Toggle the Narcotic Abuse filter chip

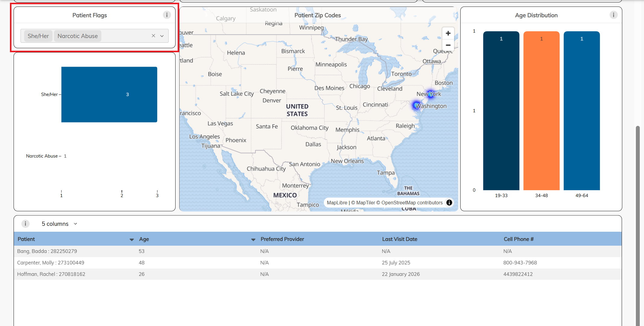[77, 36]
